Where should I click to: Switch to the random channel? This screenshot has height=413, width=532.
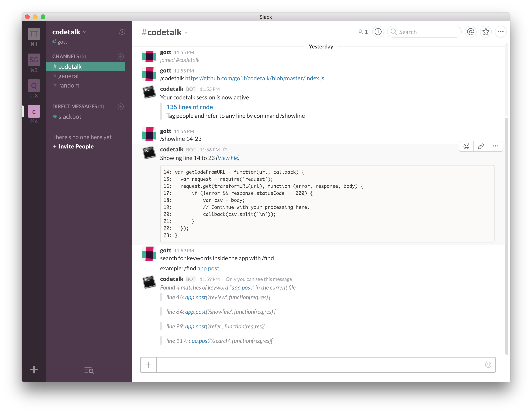tap(69, 86)
